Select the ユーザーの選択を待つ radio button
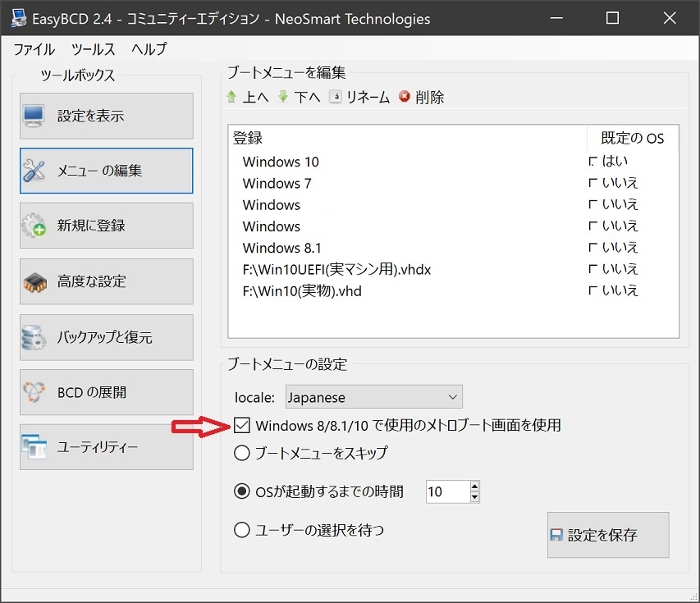The height and width of the screenshot is (603, 700). pyautogui.click(x=241, y=530)
